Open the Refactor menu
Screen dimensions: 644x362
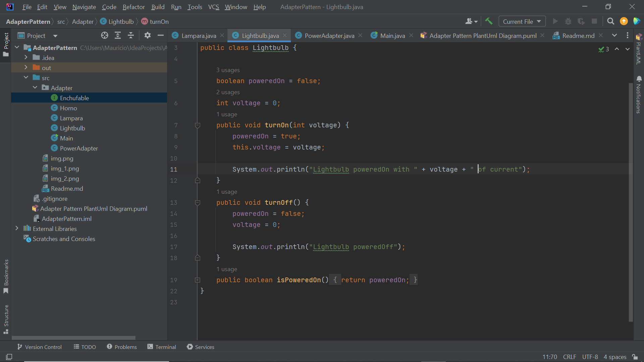(133, 7)
